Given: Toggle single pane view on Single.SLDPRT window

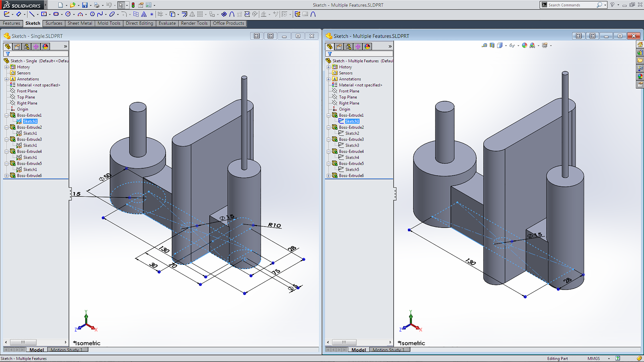Looking at the screenshot, I should point(257,36).
